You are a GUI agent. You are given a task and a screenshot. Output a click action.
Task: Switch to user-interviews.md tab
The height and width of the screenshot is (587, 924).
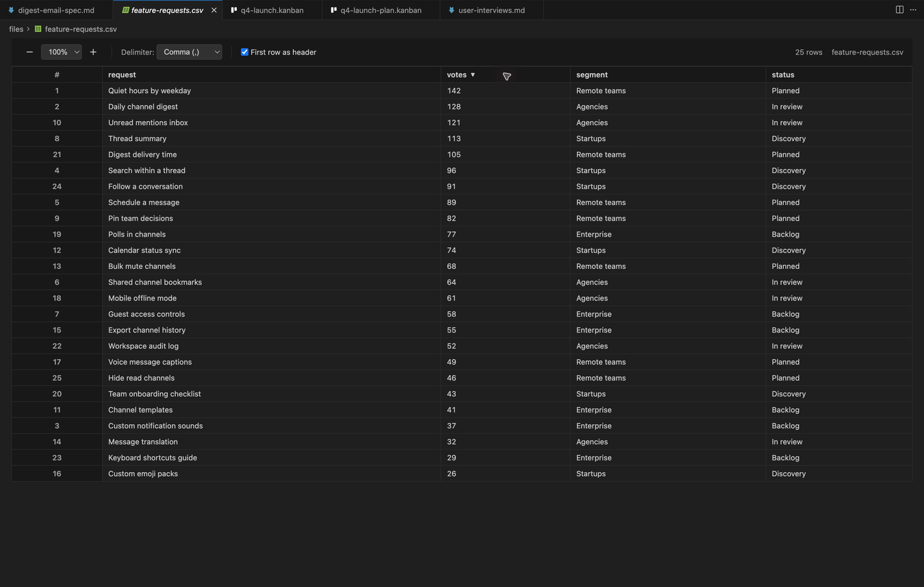click(491, 10)
